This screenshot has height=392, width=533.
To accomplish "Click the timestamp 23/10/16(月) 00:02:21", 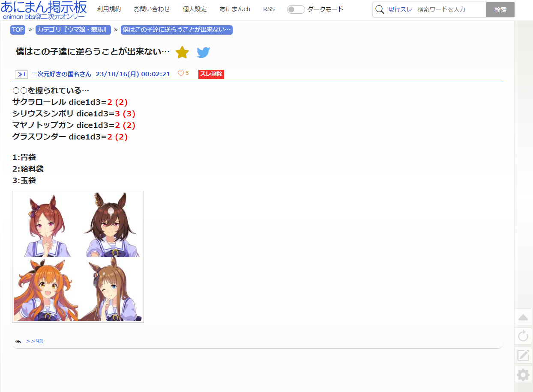I will (133, 74).
